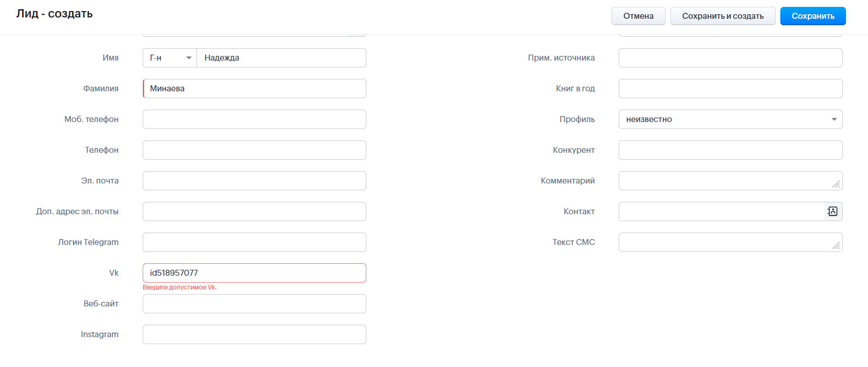Viewport: 868px width, 367px height.
Task: Click the Прим. источника field
Action: pyautogui.click(x=730, y=58)
